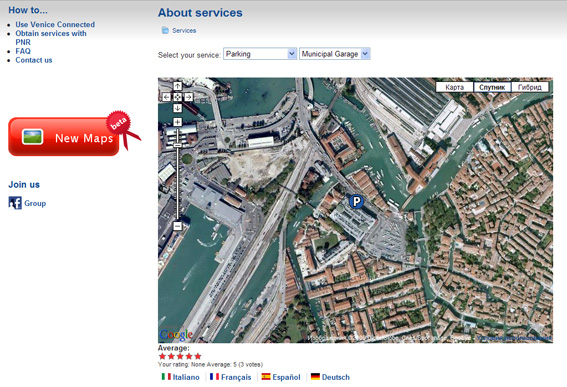Click the center recenter map control
567x387 pixels.
(x=177, y=97)
